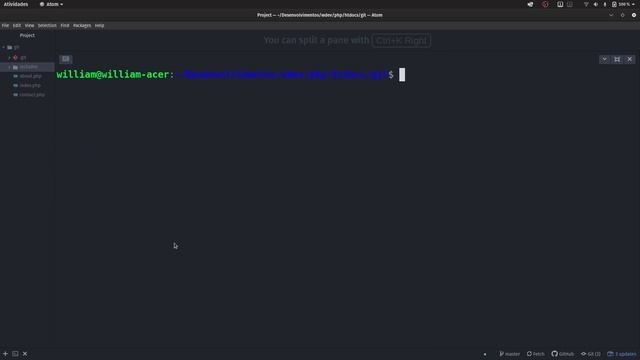Collapse the root project folder in tree
This screenshot has height=360, width=640.
click(4, 47)
